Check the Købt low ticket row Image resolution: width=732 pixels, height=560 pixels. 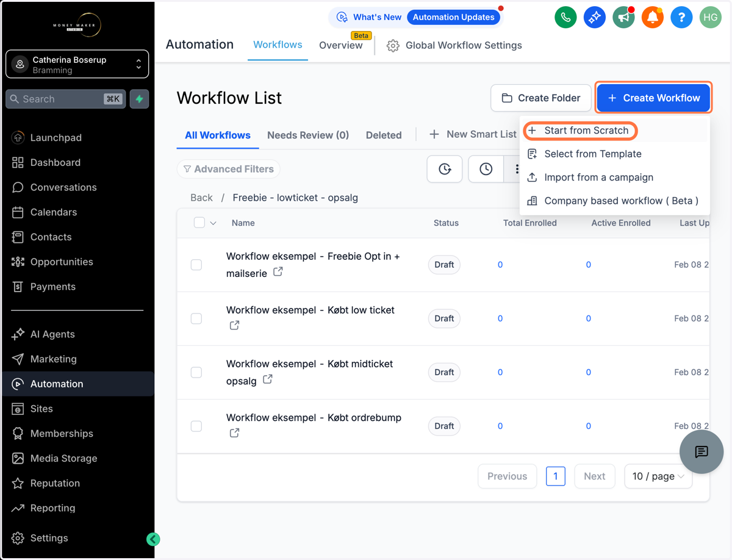(196, 318)
